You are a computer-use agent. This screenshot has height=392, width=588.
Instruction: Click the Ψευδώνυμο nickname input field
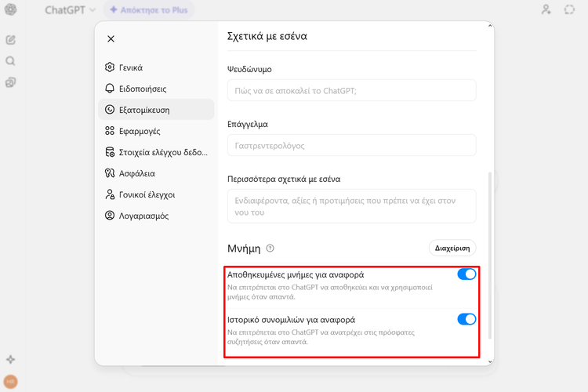pos(351,90)
